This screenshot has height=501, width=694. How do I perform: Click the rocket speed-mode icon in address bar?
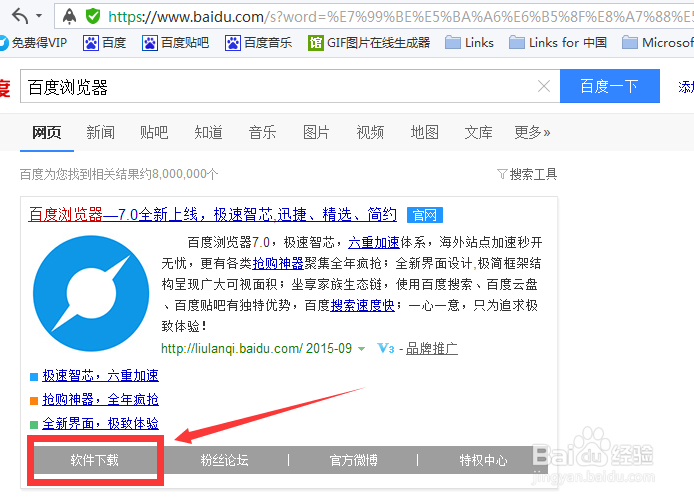[x=69, y=16]
